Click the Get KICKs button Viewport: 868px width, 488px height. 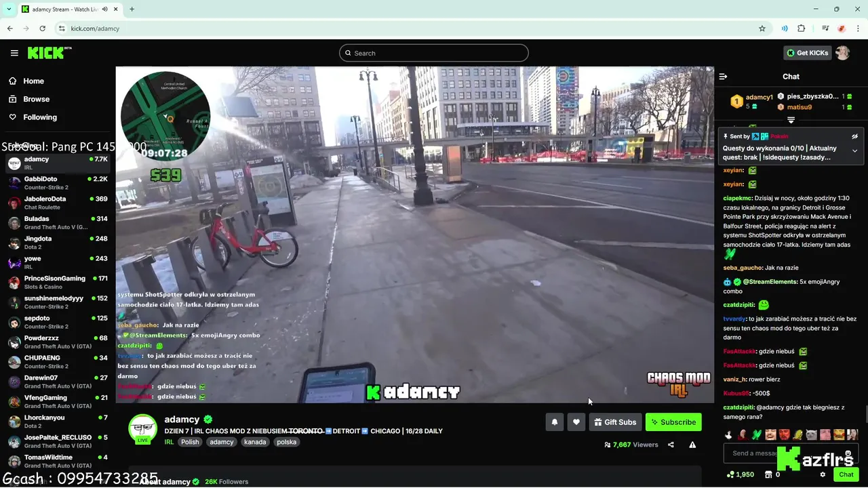(807, 53)
